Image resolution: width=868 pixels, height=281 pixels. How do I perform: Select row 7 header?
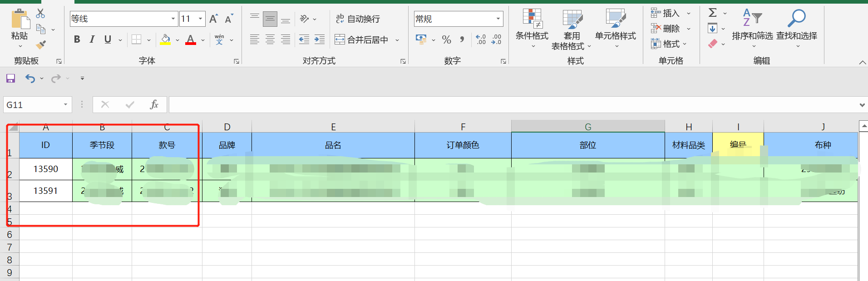click(10, 247)
